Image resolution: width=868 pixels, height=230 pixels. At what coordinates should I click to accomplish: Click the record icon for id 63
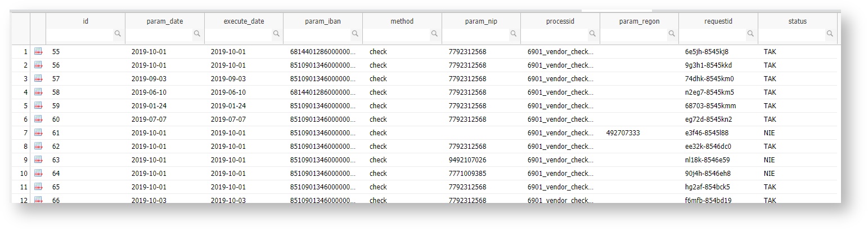[x=38, y=160]
